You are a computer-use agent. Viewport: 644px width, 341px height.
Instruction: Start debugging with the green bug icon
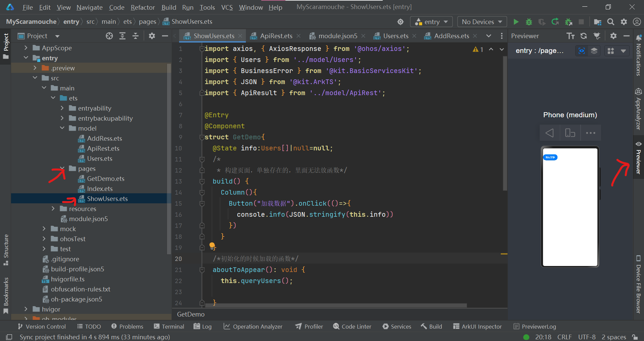coord(529,22)
